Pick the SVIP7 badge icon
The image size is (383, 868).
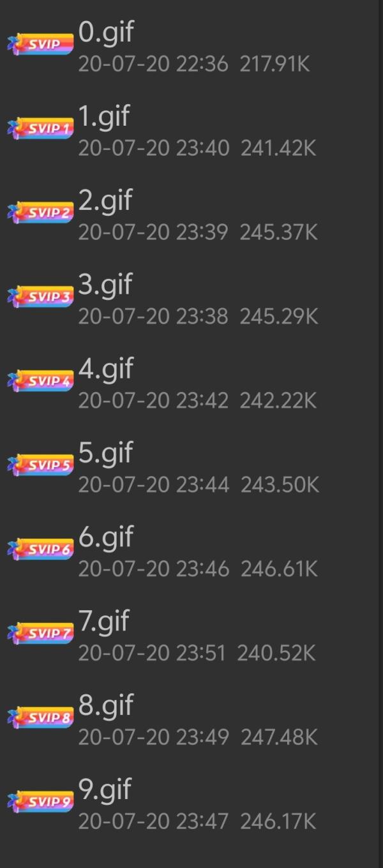pos(41,634)
